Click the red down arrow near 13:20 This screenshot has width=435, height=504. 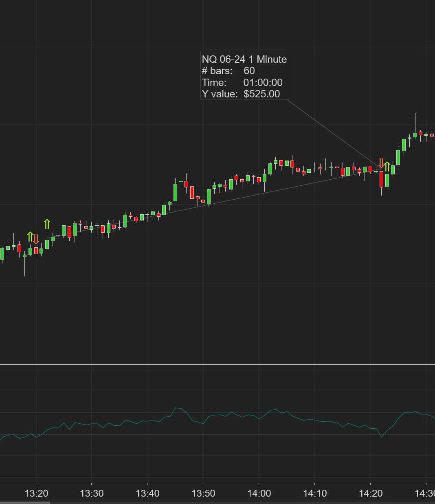coord(36,239)
